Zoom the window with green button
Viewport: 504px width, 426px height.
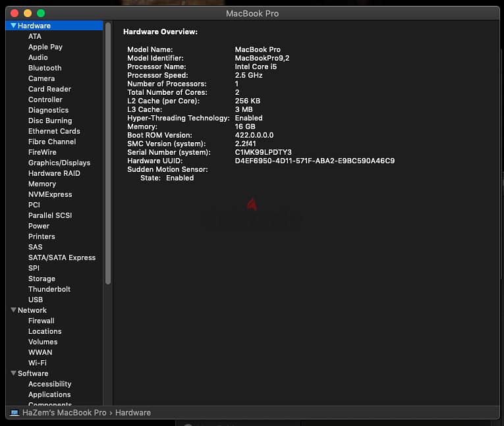pos(41,13)
